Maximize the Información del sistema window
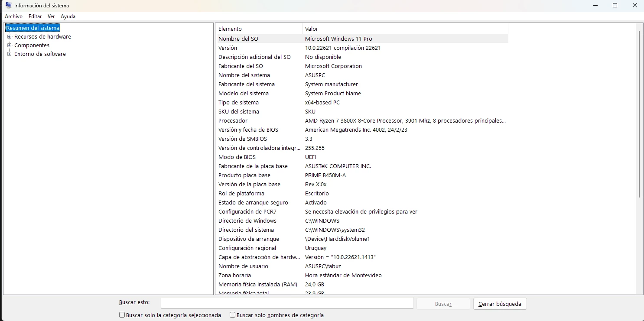This screenshot has width=644, height=321. [615, 5]
